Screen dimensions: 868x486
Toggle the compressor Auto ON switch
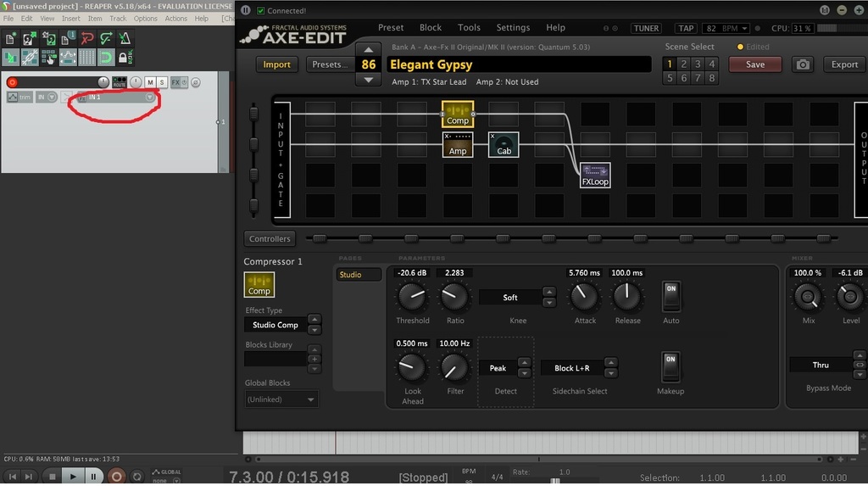pyautogui.click(x=671, y=297)
